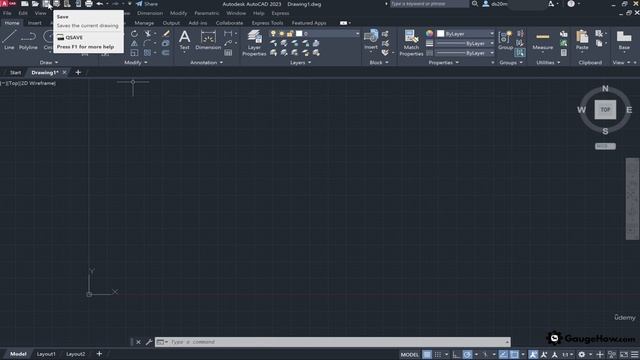
Task: Click the customization hamburger icon in status bar
Action: click(635, 354)
